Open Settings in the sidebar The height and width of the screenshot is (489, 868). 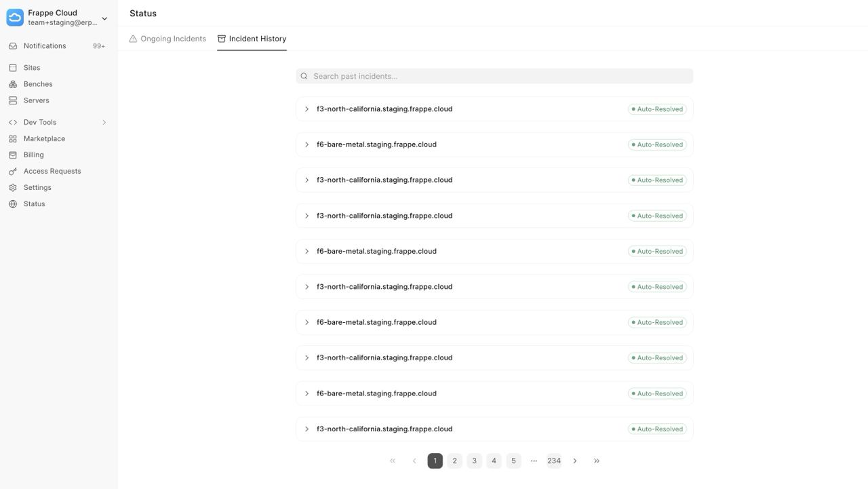click(x=37, y=187)
